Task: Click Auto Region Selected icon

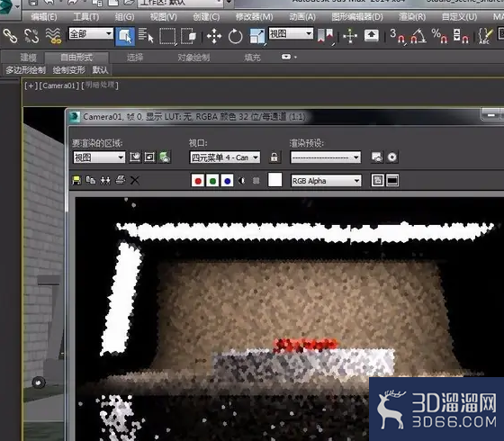Action: [149, 157]
